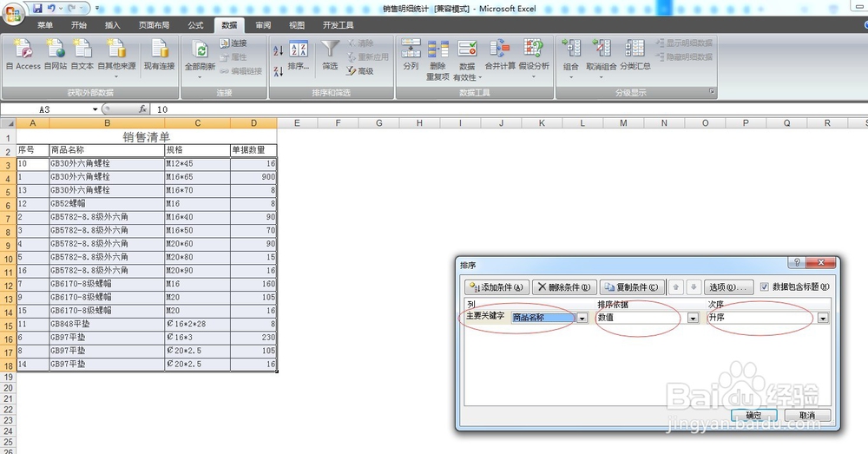
Task: Move sort condition up arrow
Action: (x=675, y=286)
